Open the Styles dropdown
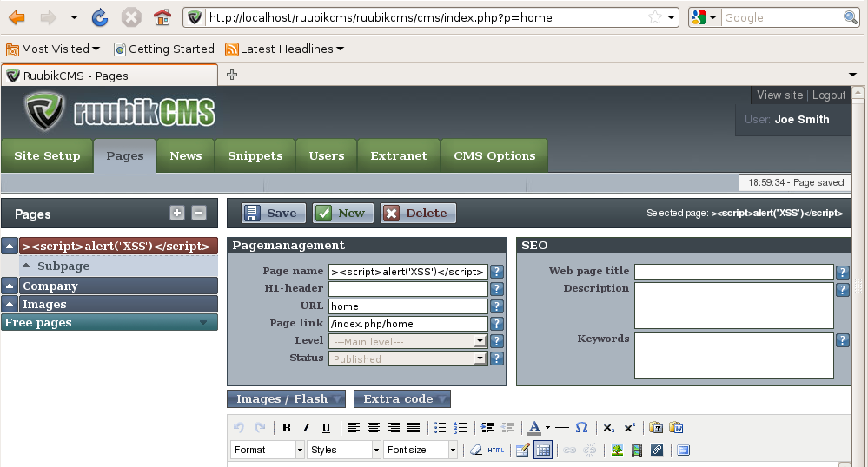 point(344,450)
